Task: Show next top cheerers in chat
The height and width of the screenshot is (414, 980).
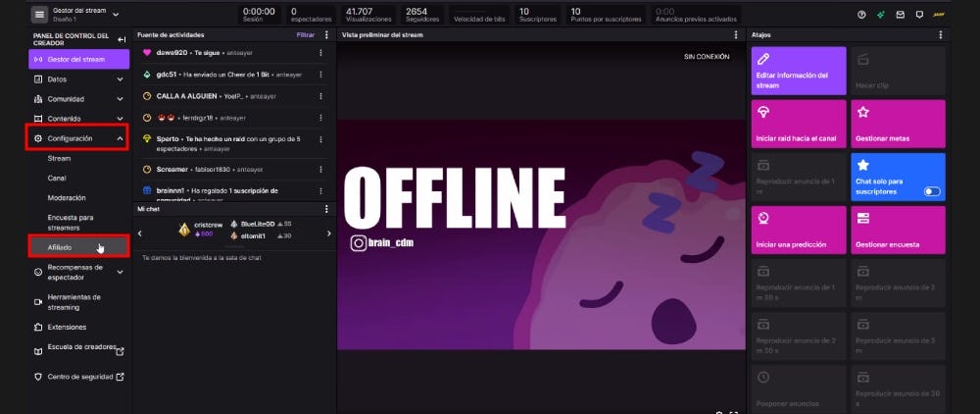Action: (x=328, y=233)
